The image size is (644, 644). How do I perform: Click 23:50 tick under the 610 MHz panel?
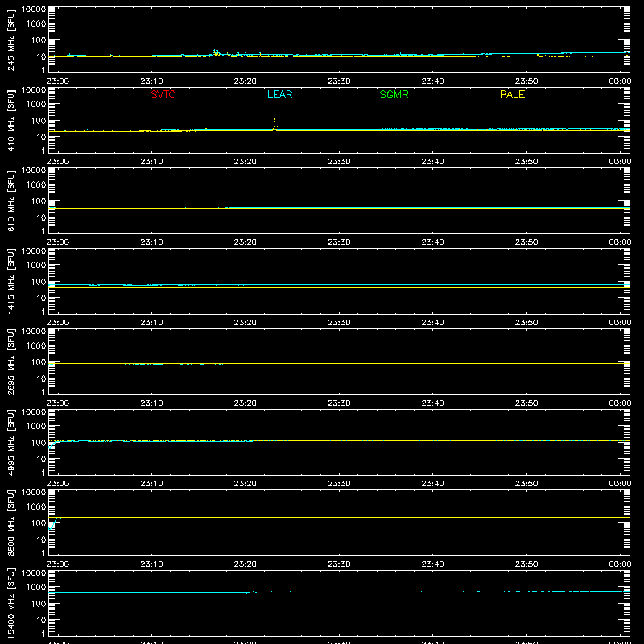(x=526, y=242)
